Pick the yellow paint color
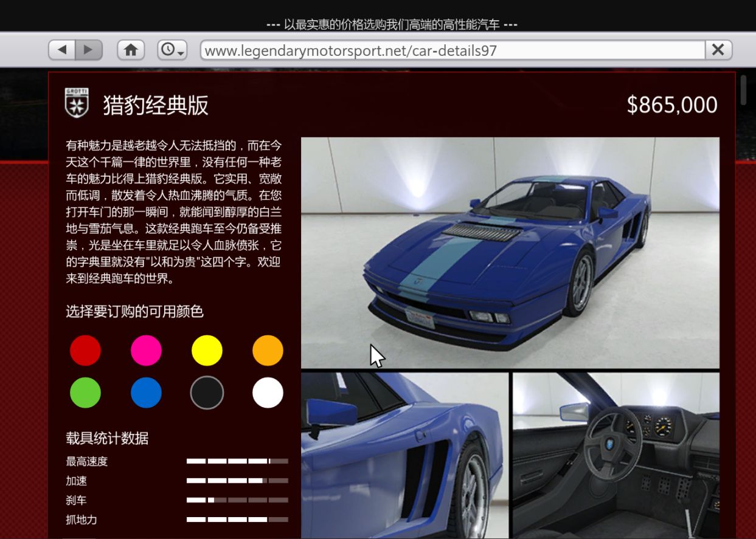 pos(207,350)
